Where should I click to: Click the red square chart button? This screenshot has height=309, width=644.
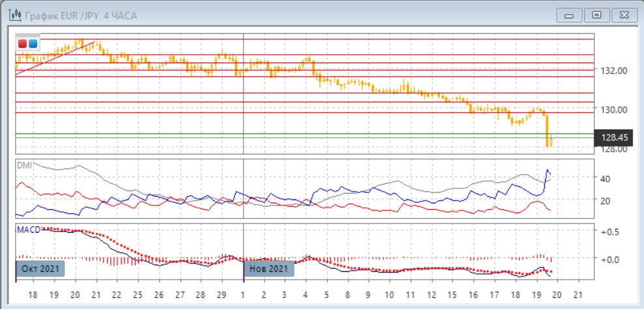click(23, 44)
